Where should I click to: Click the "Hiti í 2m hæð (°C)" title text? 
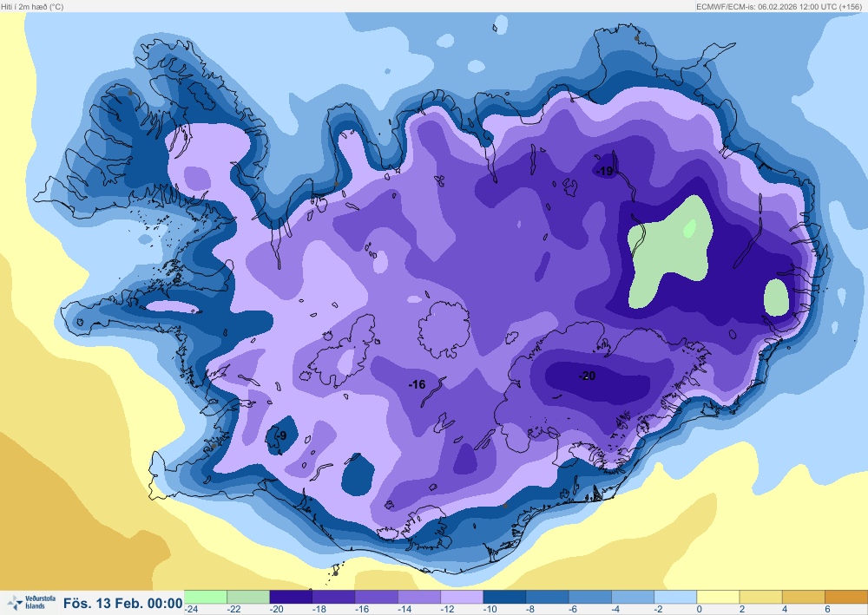point(32,7)
